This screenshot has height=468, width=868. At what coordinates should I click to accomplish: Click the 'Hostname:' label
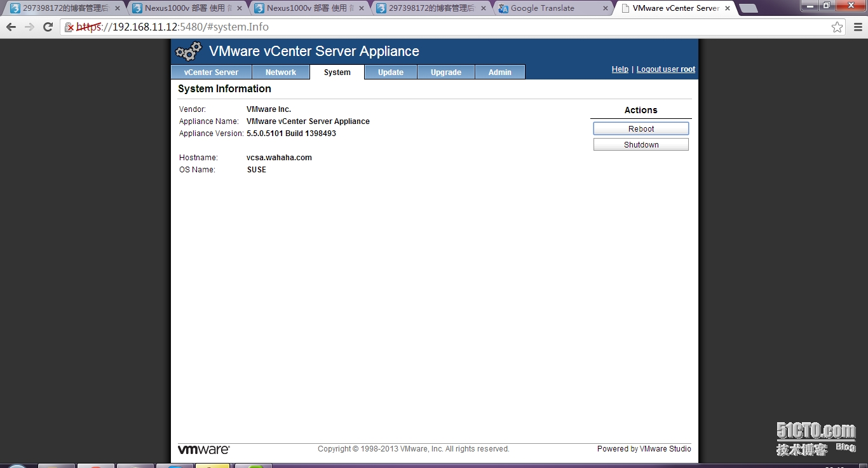(198, 158)
